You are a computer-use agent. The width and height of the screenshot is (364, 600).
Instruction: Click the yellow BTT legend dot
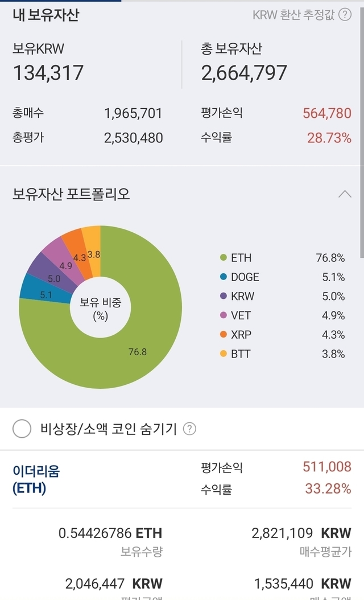point(223,354)
